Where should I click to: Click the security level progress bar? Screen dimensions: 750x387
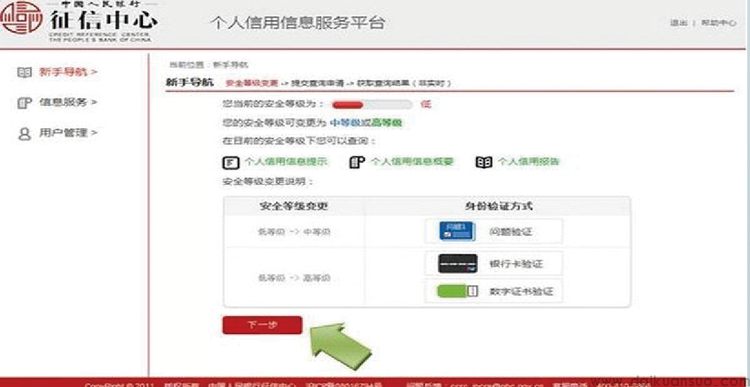click(x=372, y=105)
